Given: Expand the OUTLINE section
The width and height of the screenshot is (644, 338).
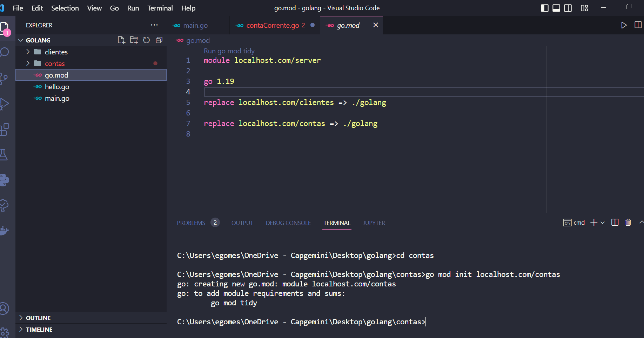Looking at the screenshot, I should 21,318.
